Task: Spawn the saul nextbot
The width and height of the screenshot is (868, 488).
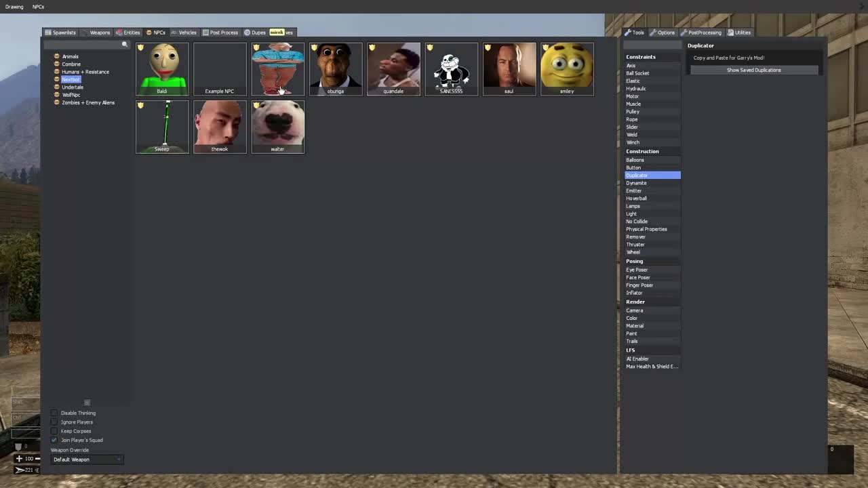Action: click(509, 69)
